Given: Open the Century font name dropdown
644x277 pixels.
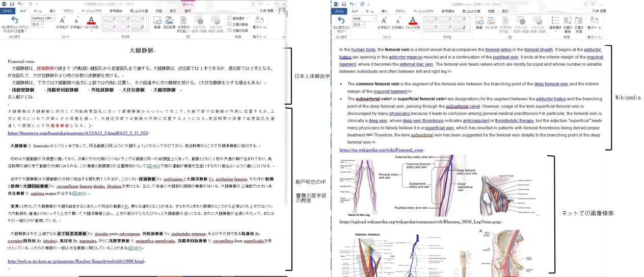Looking at the screenshot, I should pos(53,18).
